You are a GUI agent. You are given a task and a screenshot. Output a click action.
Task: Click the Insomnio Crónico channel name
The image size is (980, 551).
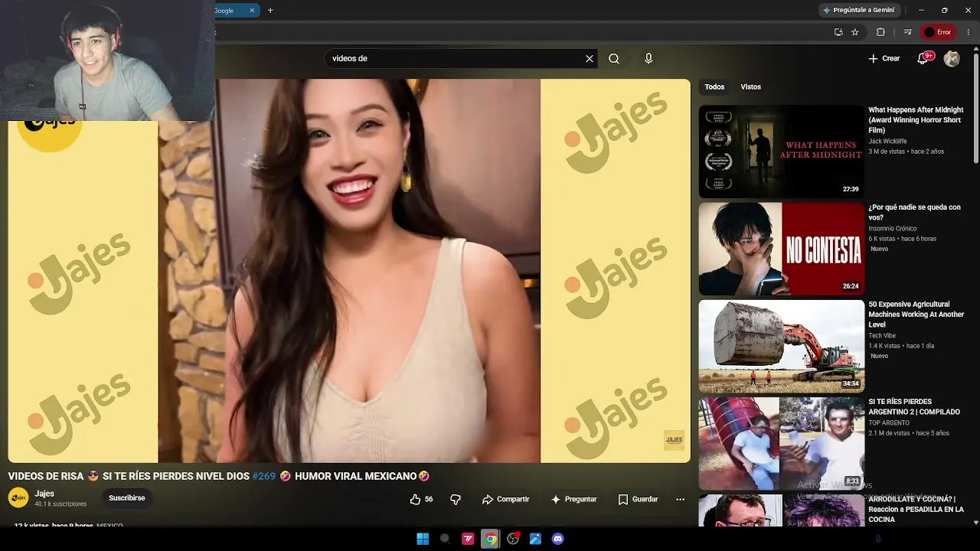pos(893,229)
